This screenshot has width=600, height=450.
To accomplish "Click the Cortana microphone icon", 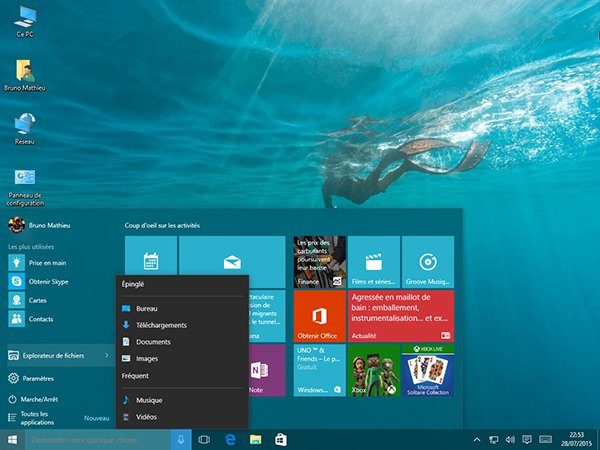I will tap(180, 440).
